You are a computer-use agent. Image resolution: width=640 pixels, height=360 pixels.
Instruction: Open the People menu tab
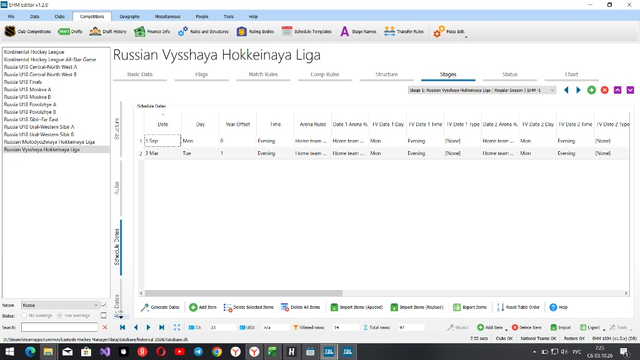(x=202, y=16)
